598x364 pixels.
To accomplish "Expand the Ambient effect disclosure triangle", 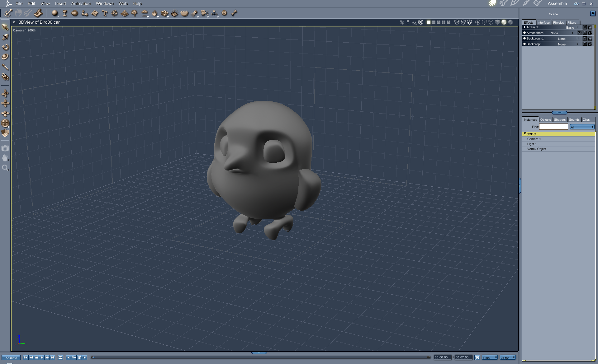I will tap(524, 27).
